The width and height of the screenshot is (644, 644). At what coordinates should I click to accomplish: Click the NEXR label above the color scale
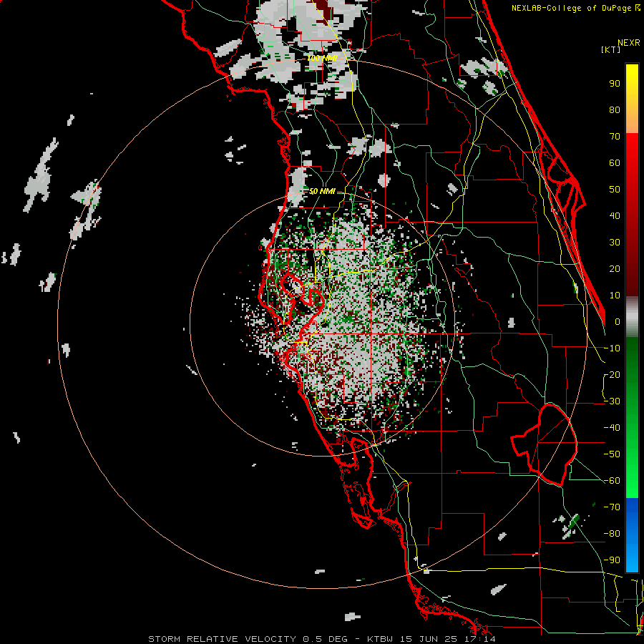tap(628, 43)
